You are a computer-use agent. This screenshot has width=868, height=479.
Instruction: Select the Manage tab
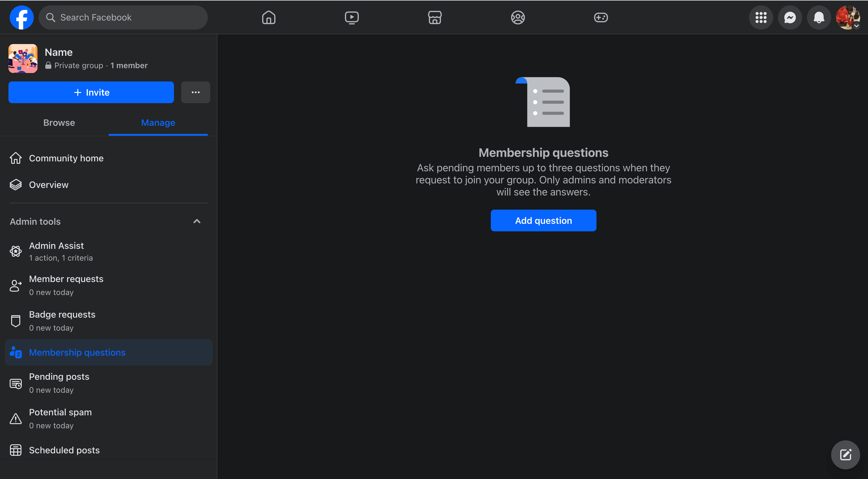[x=158, y=122]
